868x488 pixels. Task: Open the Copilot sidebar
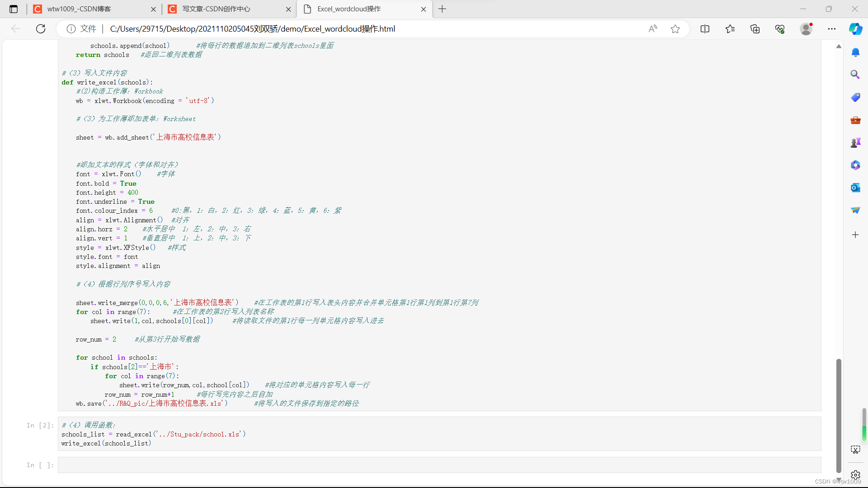coord(855,28)
